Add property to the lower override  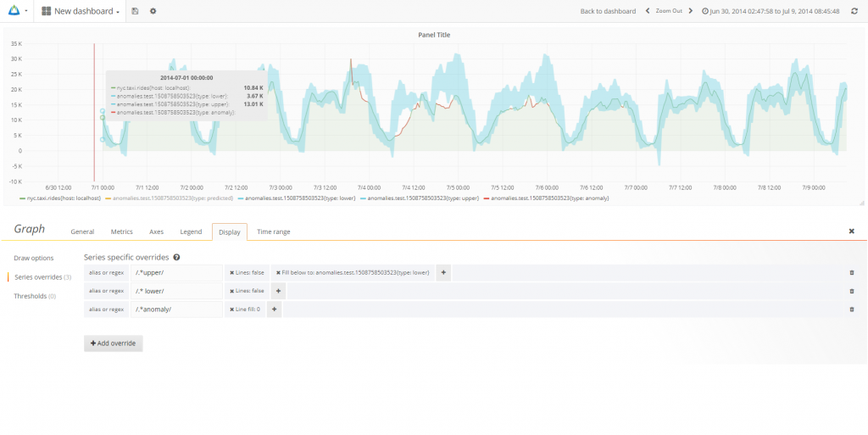point(278,291)
